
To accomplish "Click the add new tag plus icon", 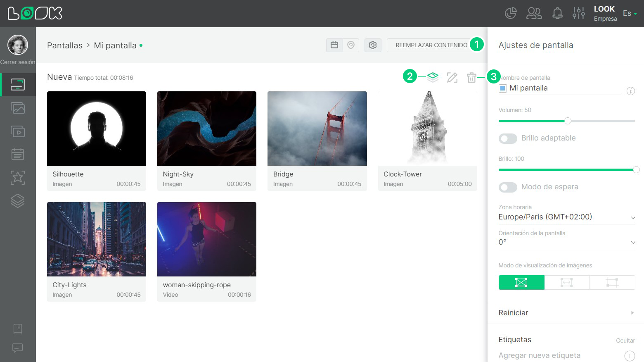I will pyautogui.click(x=630, y=356).
